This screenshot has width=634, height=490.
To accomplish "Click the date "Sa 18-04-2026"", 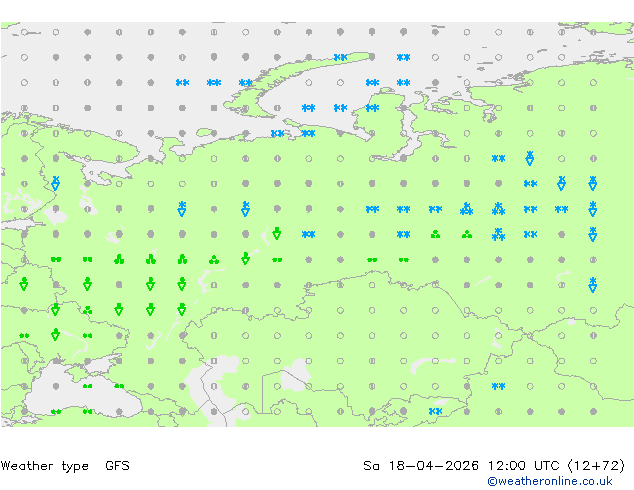I will pyautogui.click(x=421, y=466).
